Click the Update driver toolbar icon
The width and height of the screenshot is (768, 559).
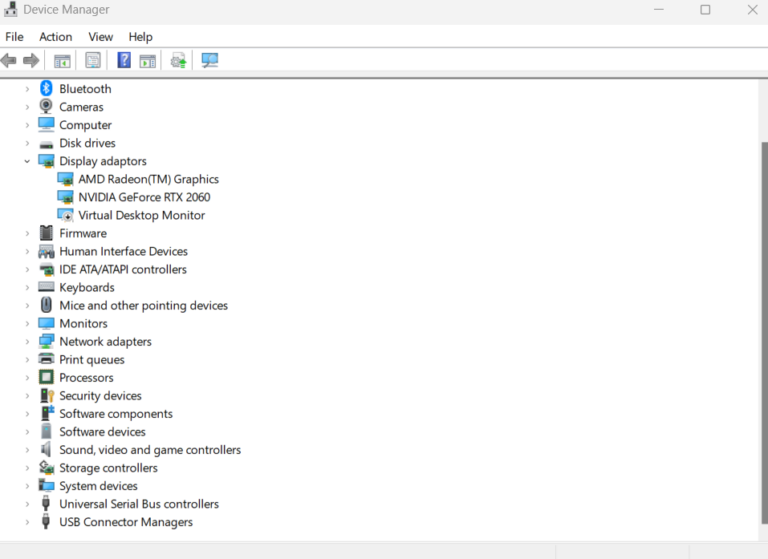pos(179,60)
